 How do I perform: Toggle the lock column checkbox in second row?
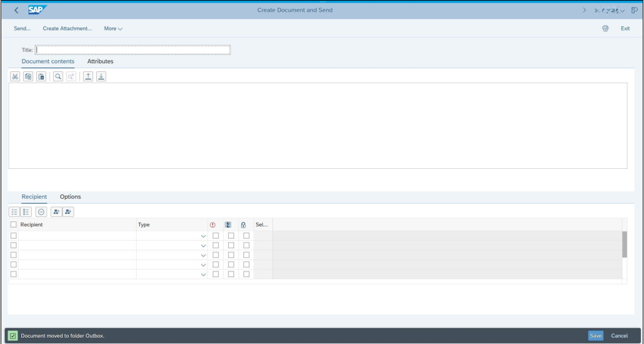tap(246, 245)
